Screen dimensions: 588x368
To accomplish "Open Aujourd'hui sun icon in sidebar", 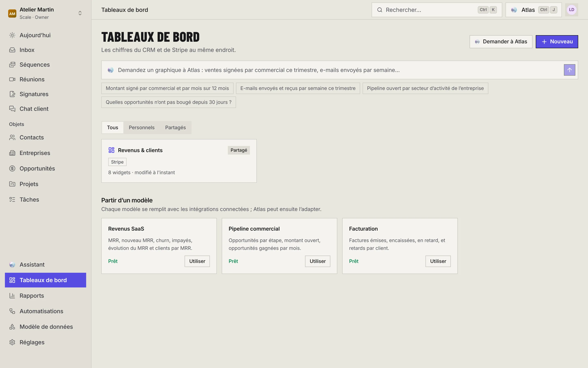I will coord(12,35).
